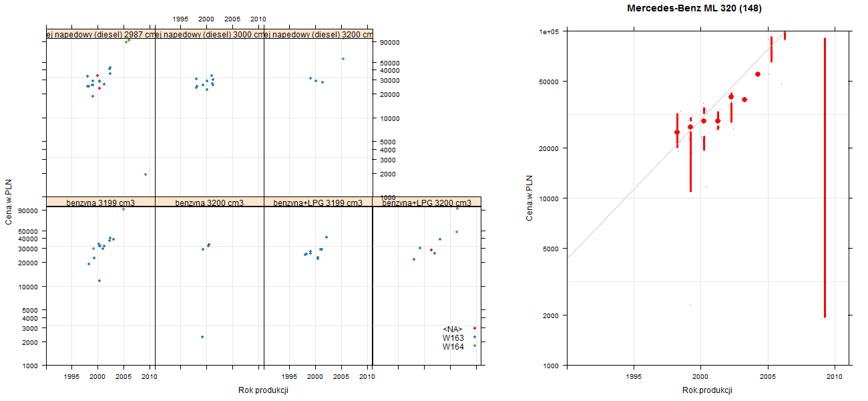Click the chart title Mercedes-Benz ML 320 (148)
The height and width of the screenshot is (401, 868).
tap(694, 9)
